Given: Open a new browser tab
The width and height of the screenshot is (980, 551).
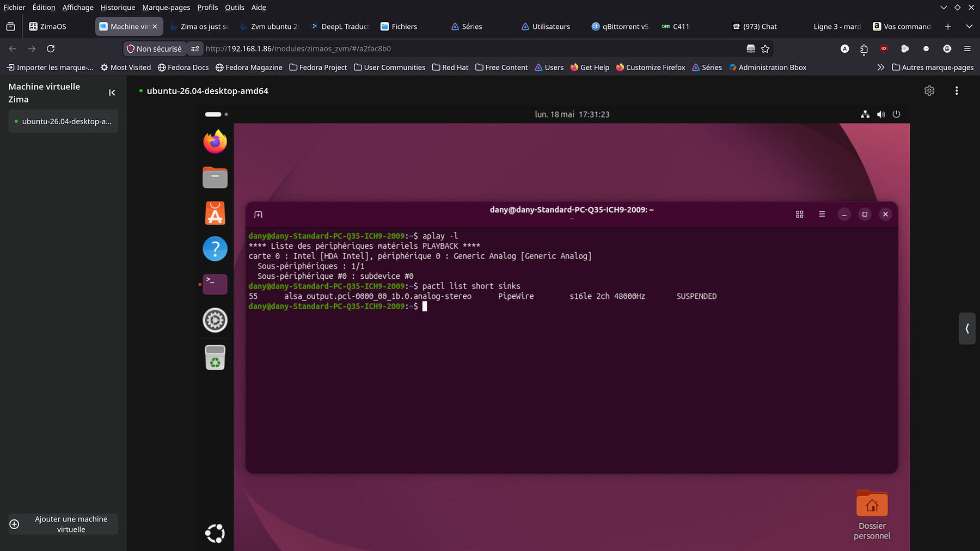Looking at the screenshot, I should coord(948,26).
